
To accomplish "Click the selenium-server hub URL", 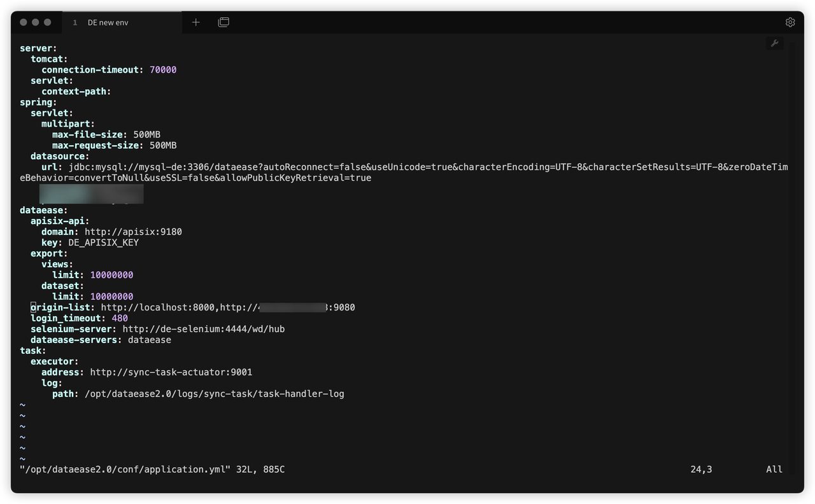I will (x=203, y=329).
